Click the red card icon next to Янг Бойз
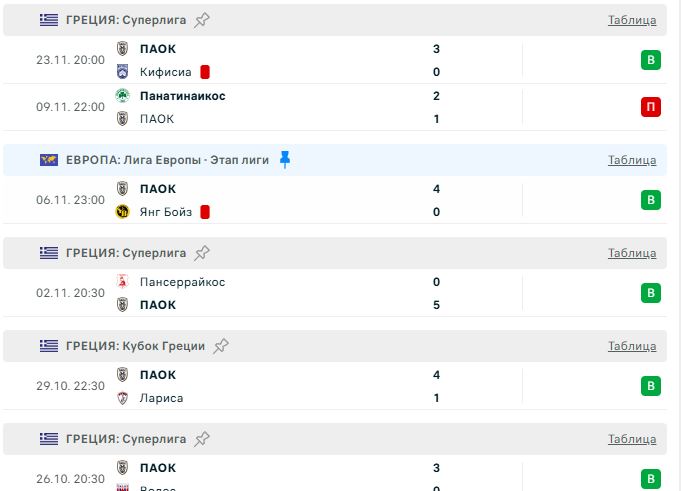 click(x=205, y=212)
